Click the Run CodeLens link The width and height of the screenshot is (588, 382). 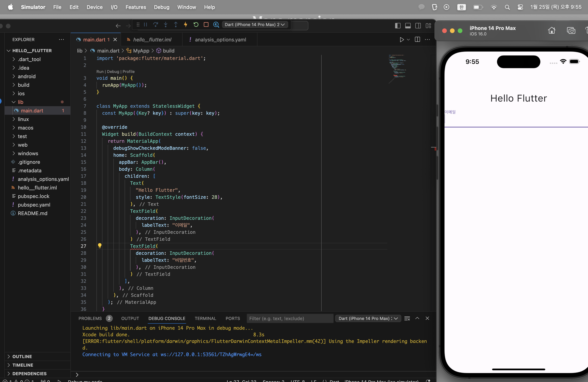click(x=100, y=72)
